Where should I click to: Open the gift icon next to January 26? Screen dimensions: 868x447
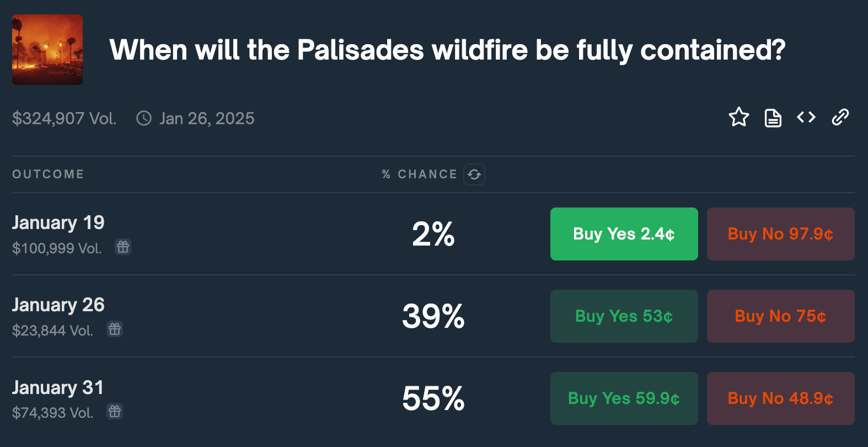pos(114,329)
